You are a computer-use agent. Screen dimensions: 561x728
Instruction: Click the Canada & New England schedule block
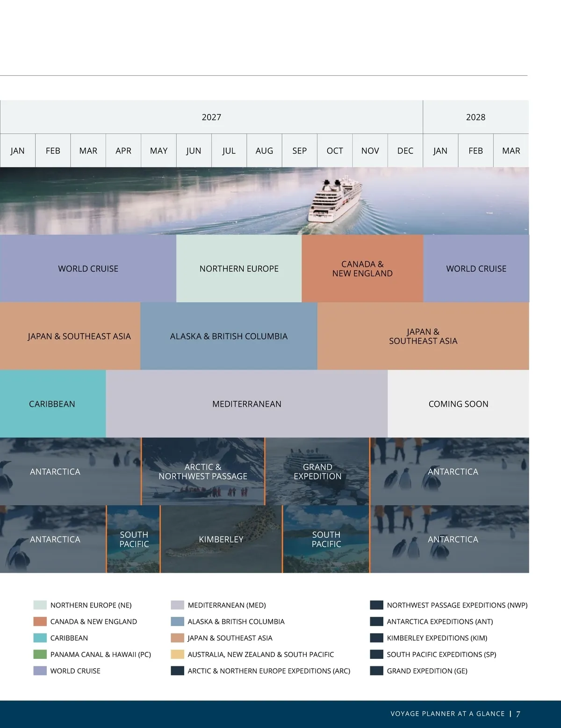pos(362,269)
